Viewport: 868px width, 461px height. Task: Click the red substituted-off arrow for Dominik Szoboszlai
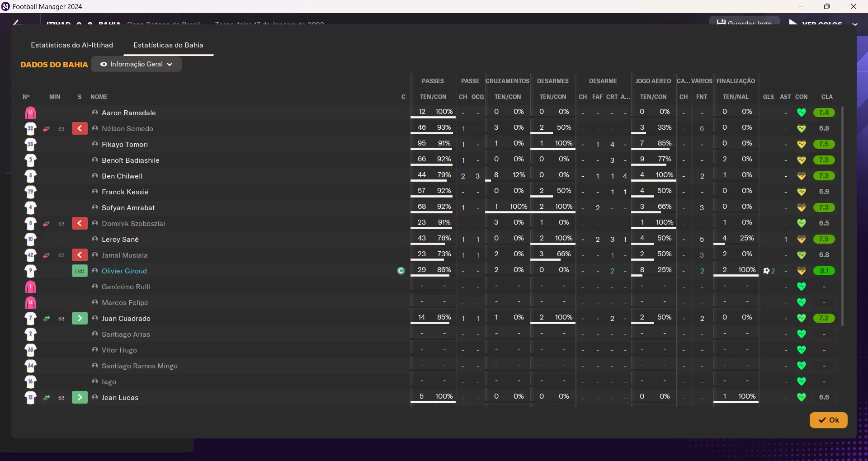pos(80,224)
